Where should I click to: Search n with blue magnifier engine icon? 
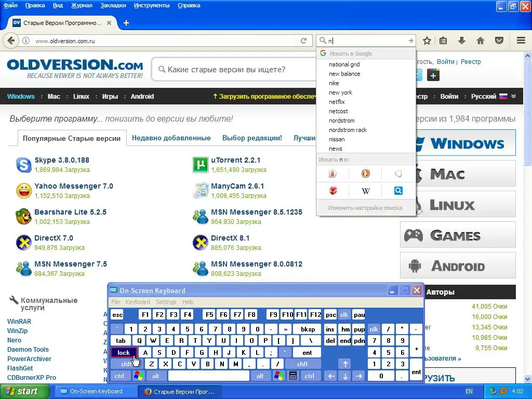click(x=398, y=191)
